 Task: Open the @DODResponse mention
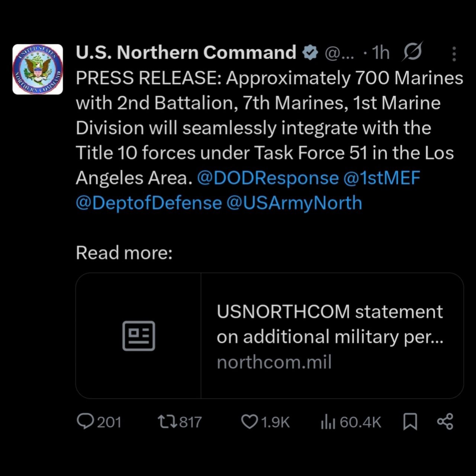point(268,178)
